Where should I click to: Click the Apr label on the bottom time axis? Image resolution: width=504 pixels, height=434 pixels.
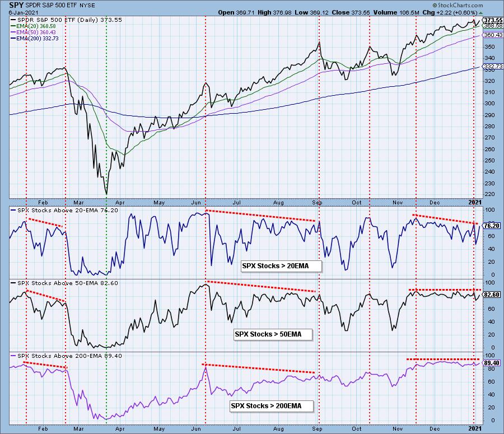120,428
